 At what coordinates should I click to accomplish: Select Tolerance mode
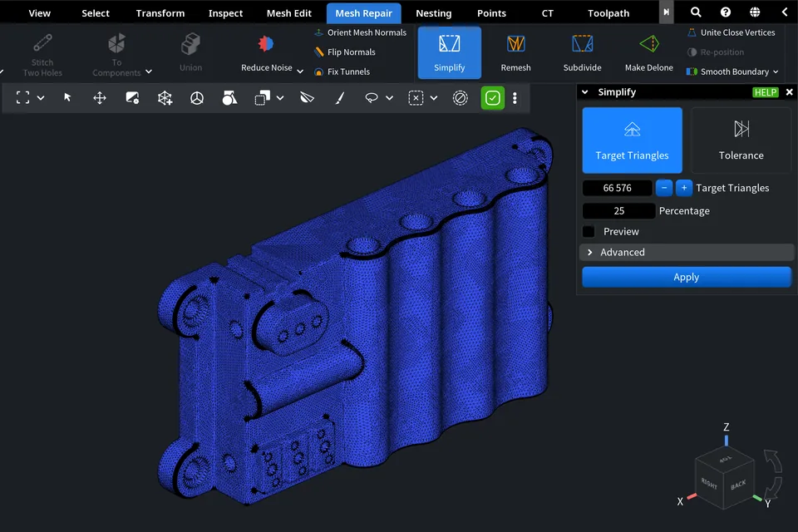click(741, 140)
